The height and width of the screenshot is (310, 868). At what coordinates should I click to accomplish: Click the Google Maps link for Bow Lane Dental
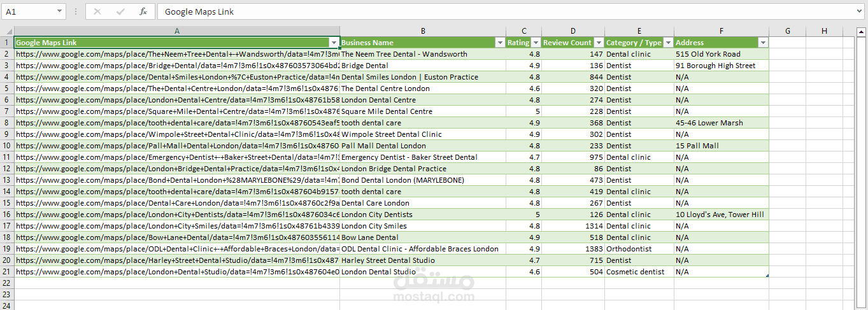point(177,237)
